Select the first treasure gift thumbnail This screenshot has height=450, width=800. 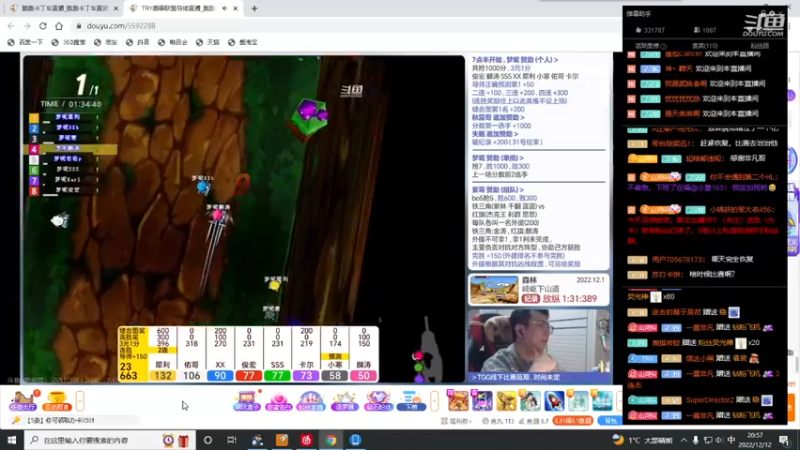click(x=458, y=401)
